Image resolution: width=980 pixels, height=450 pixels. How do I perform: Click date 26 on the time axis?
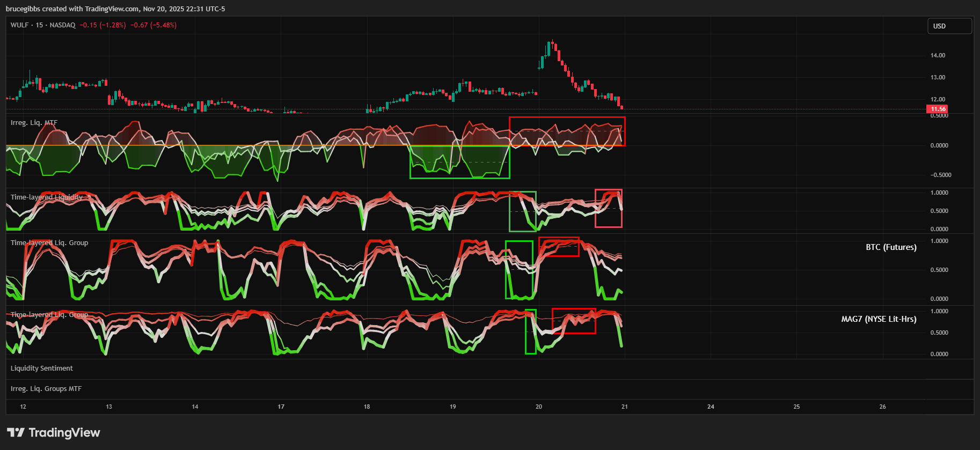click(882, 407)
